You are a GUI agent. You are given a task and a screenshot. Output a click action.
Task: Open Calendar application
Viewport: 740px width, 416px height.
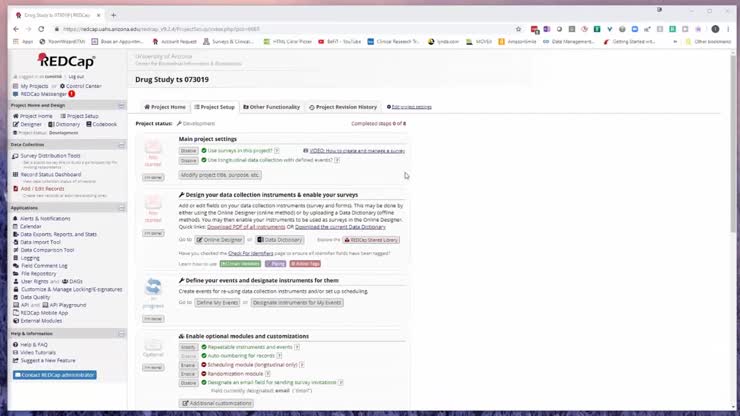pos(31,227)
